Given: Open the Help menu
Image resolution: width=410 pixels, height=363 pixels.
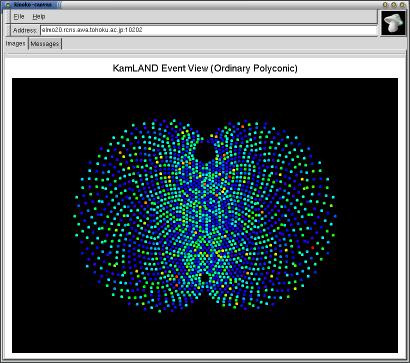Looking at the screenshot, I should click(x=39, y=17).
